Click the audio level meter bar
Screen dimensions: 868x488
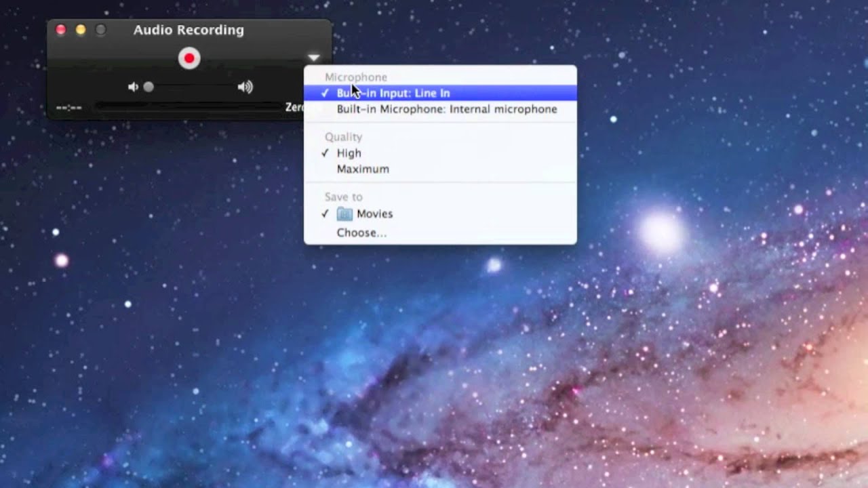[188, 107]
